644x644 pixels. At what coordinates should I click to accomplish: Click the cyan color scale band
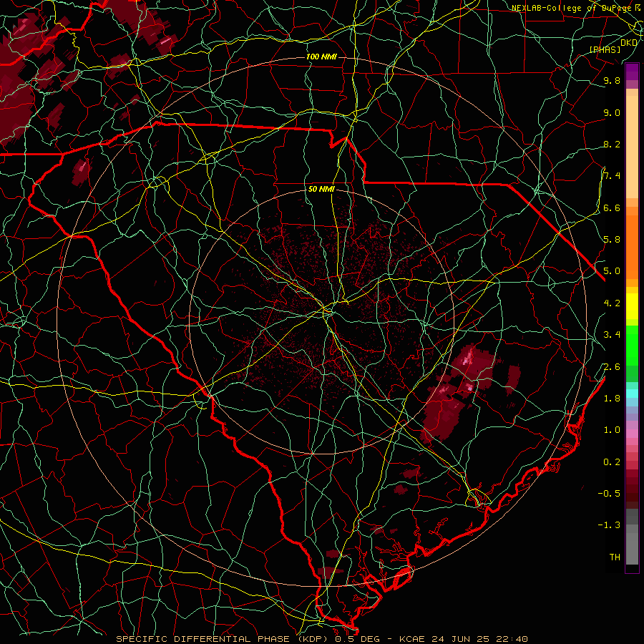tap(632, 393)
